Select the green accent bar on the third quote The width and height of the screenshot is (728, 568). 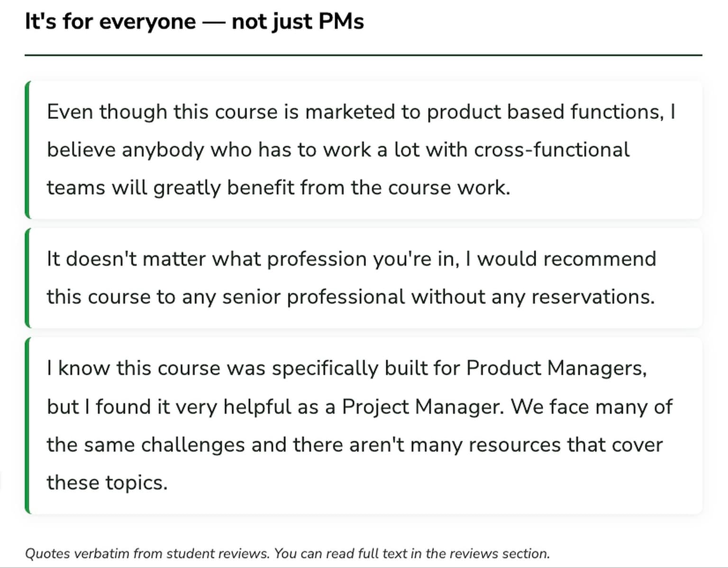coord(27,425)
